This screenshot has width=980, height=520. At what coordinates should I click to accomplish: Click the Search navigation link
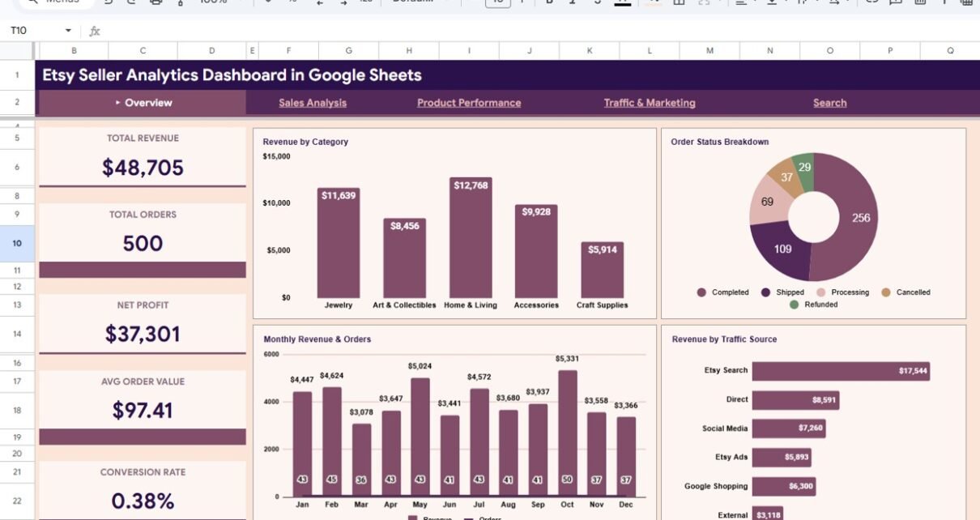pos(829,103)
